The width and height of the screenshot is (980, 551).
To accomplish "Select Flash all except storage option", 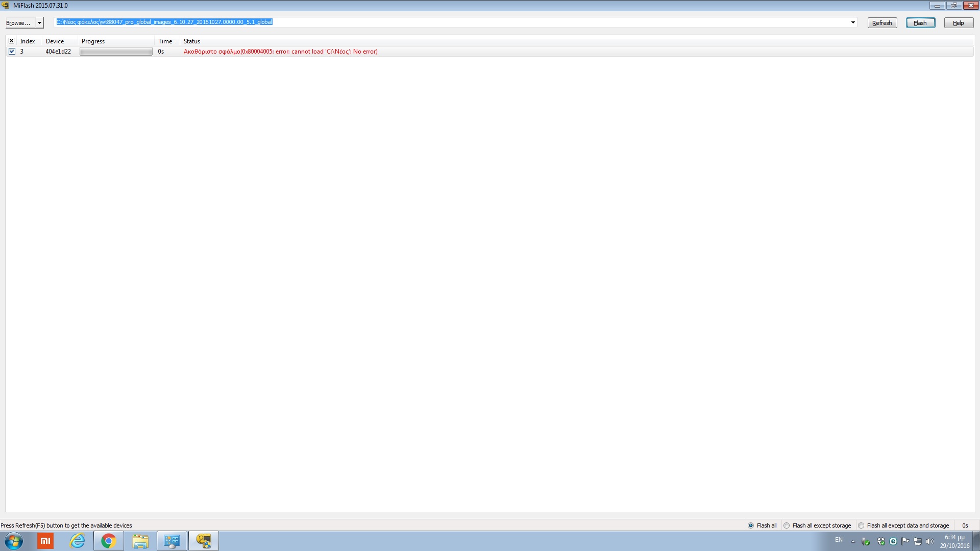I will pyautogui.click(x=787, y=525).
